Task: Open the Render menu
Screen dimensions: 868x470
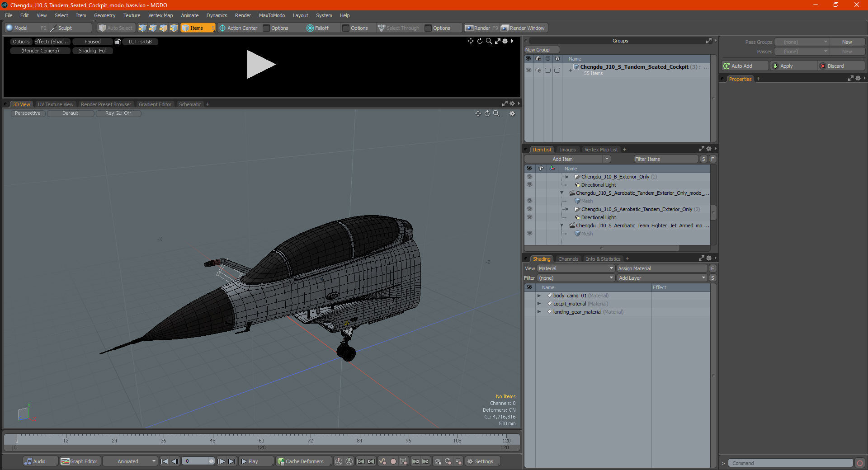Action: (243, 15)
